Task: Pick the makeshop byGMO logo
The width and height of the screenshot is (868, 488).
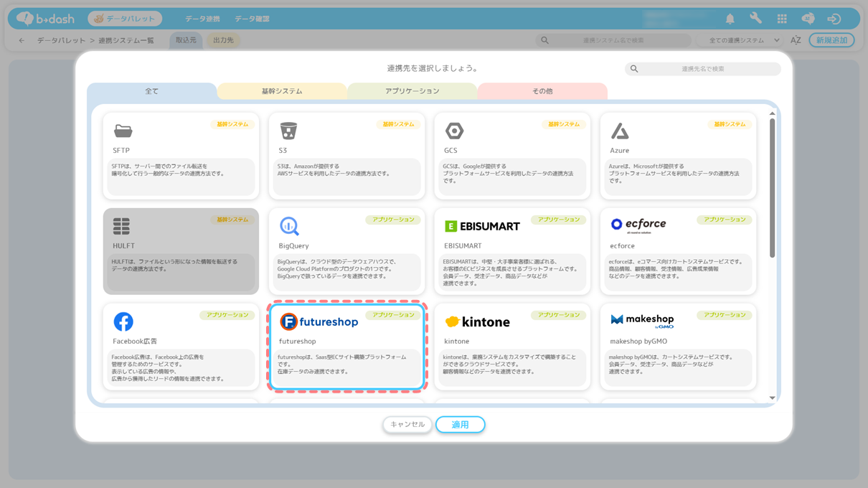Action: click(x=642, y=321)
